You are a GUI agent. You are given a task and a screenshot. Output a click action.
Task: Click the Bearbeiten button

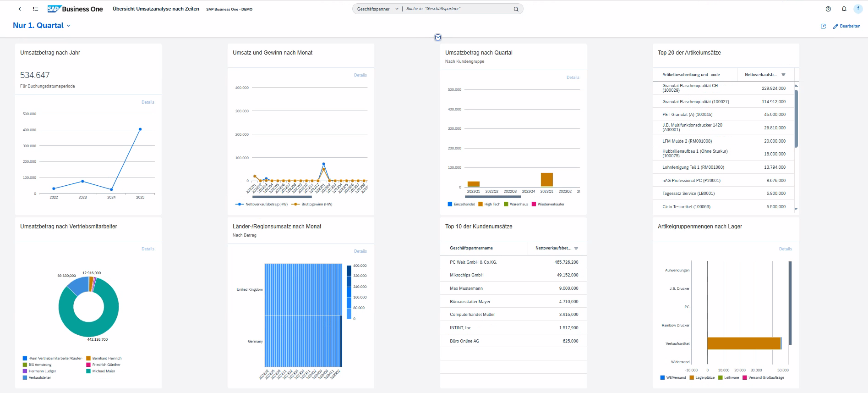pos(846,26)
